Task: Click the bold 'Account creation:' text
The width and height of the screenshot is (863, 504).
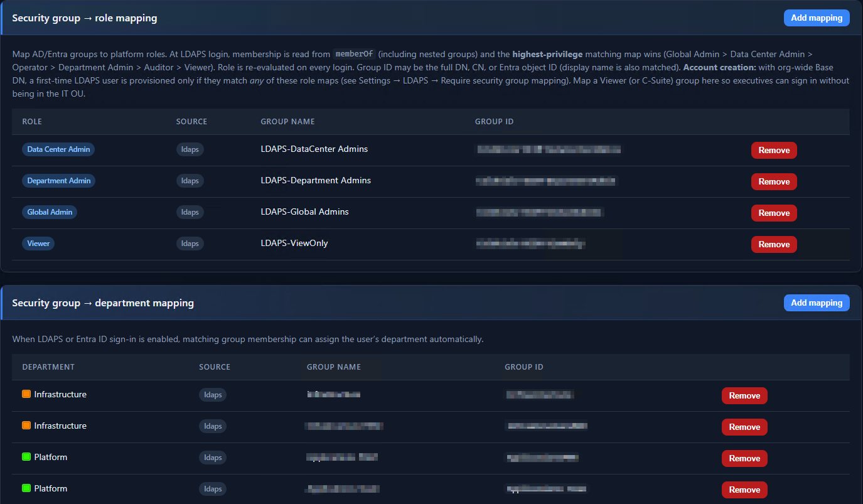Action: click(720, 67)
